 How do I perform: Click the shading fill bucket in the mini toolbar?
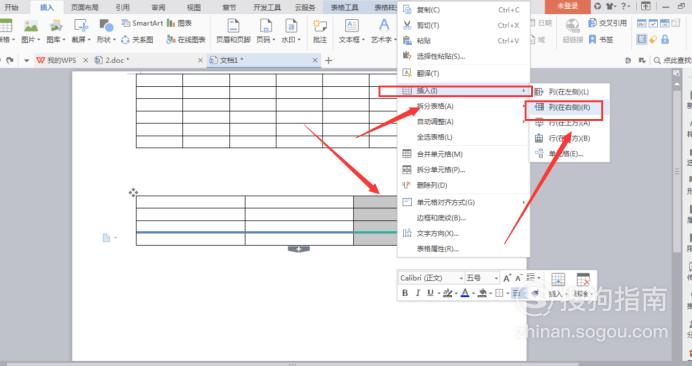[482, 293]
